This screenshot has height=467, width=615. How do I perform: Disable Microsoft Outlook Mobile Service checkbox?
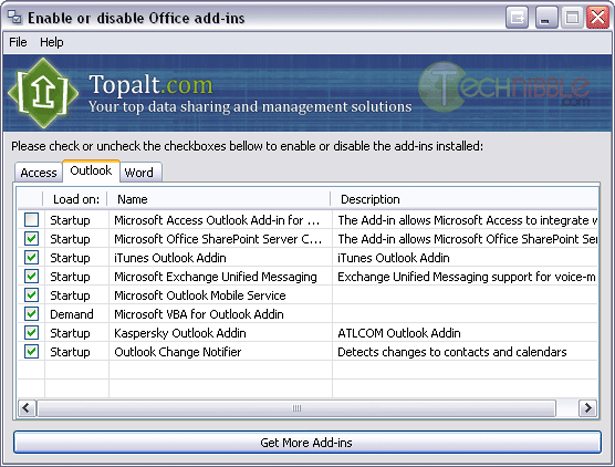coord(31,295)
